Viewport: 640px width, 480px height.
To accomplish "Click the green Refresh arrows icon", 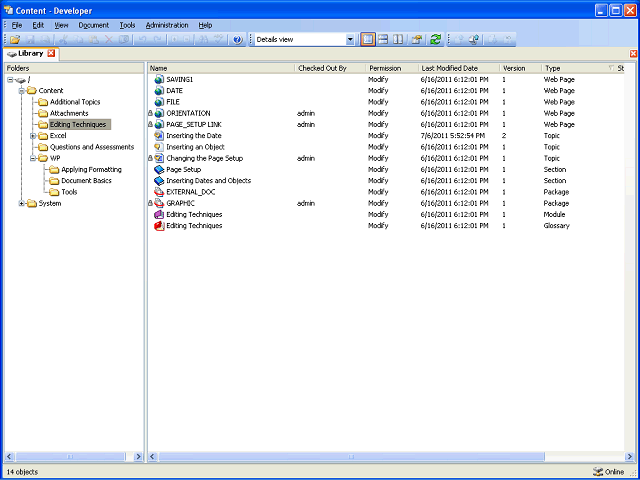I will click(x=436, y=40).
